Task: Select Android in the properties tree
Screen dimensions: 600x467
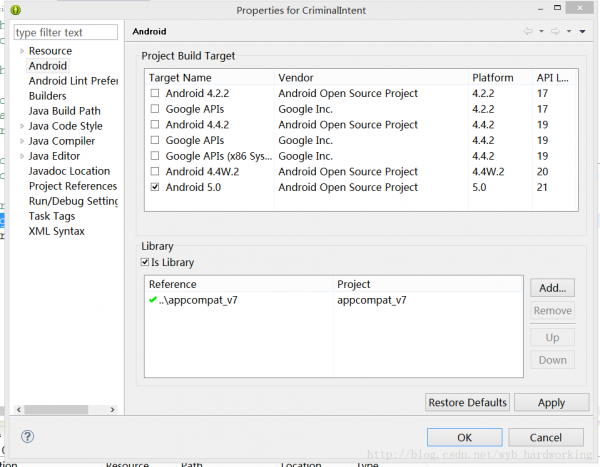Action: [48, 66]
